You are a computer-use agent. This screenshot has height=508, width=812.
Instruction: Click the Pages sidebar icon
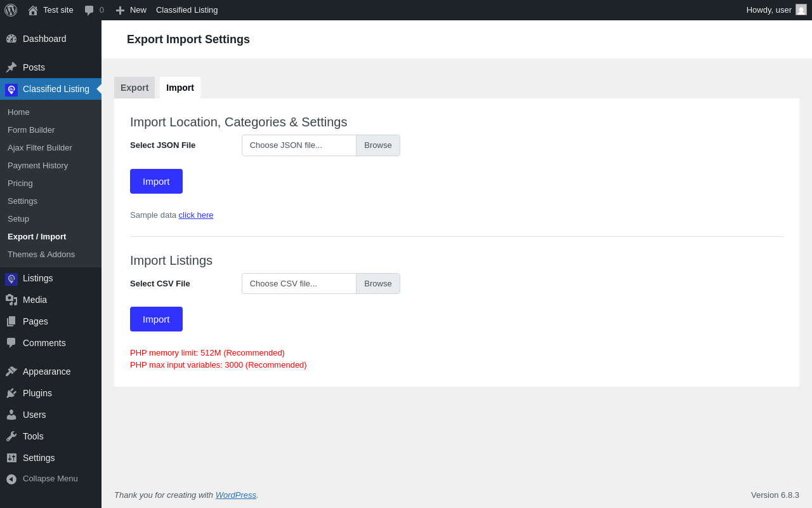click(11, 321)
